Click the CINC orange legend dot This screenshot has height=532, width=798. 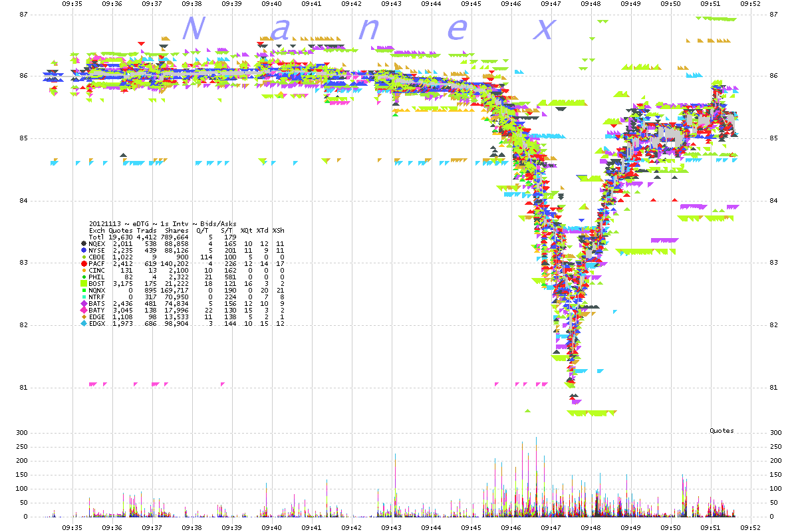[83, 271]
